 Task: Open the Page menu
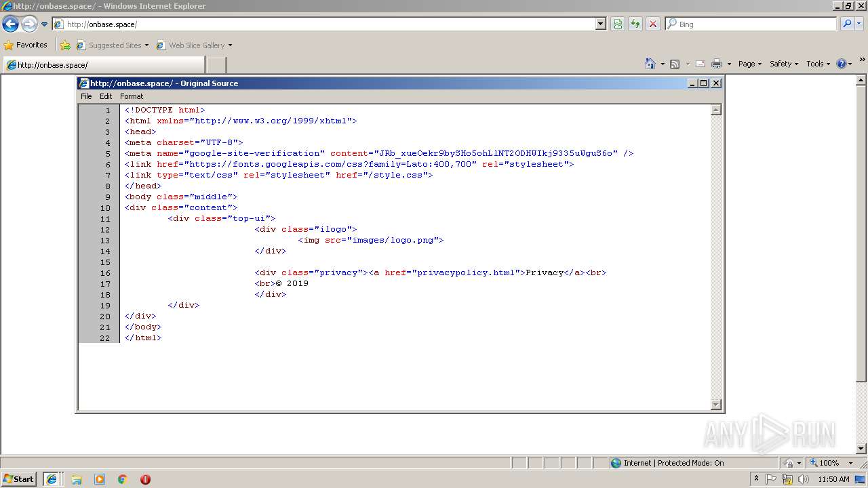749,64
